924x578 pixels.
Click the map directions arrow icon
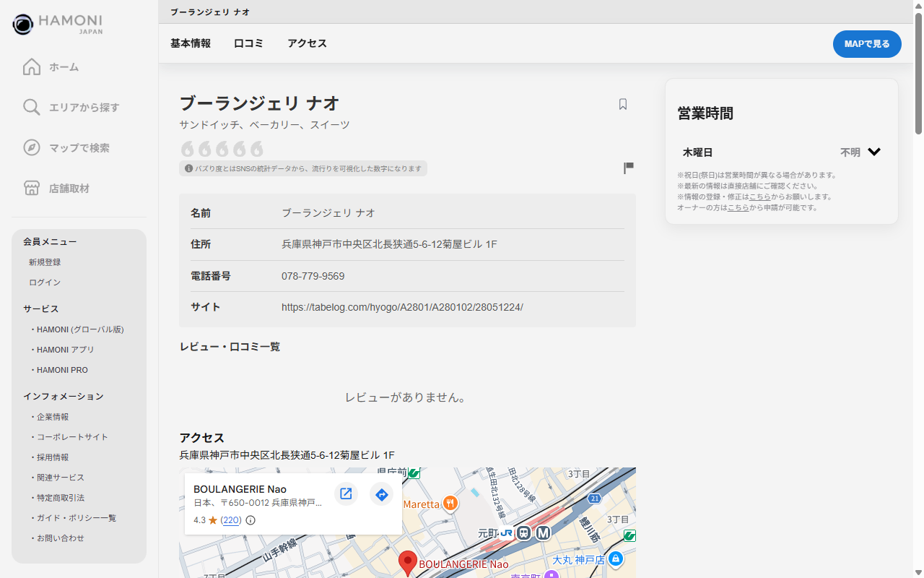pos(382,494)
